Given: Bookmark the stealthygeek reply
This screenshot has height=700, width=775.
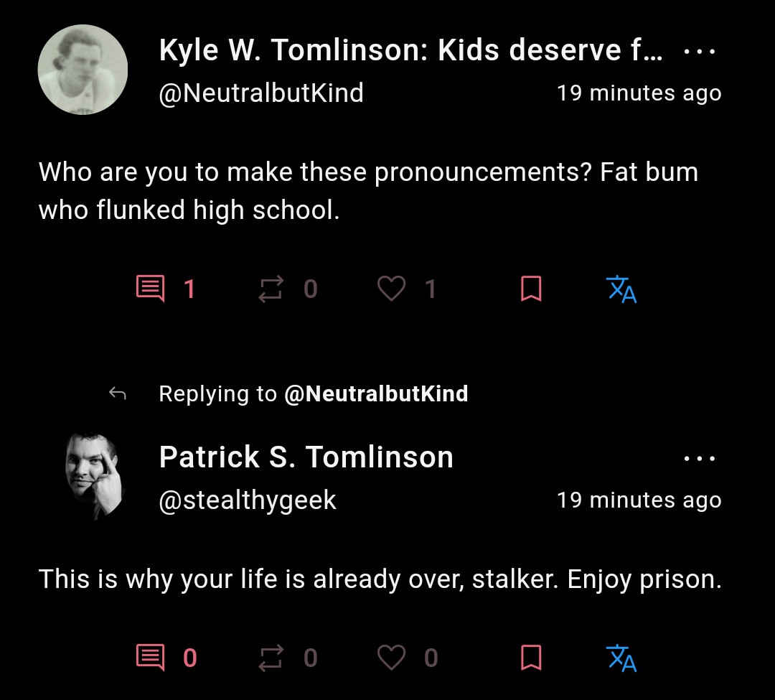Looking at the screenshot, I should (531, 658).
